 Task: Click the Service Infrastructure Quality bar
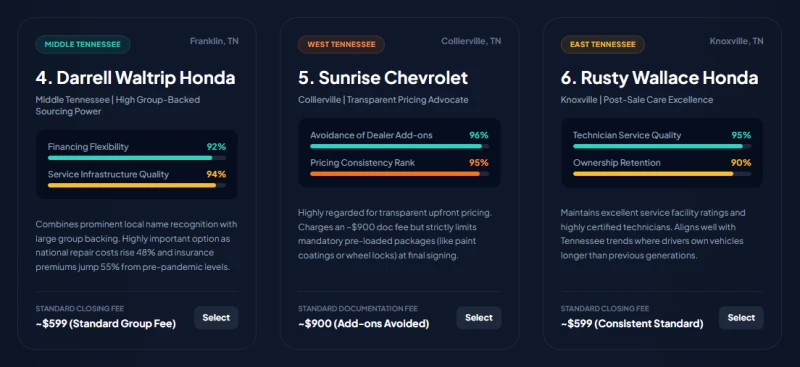click(x=137, y=185)
